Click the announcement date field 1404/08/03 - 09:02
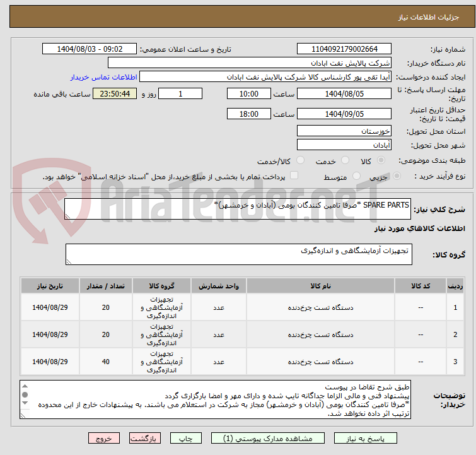 [90, 49]
